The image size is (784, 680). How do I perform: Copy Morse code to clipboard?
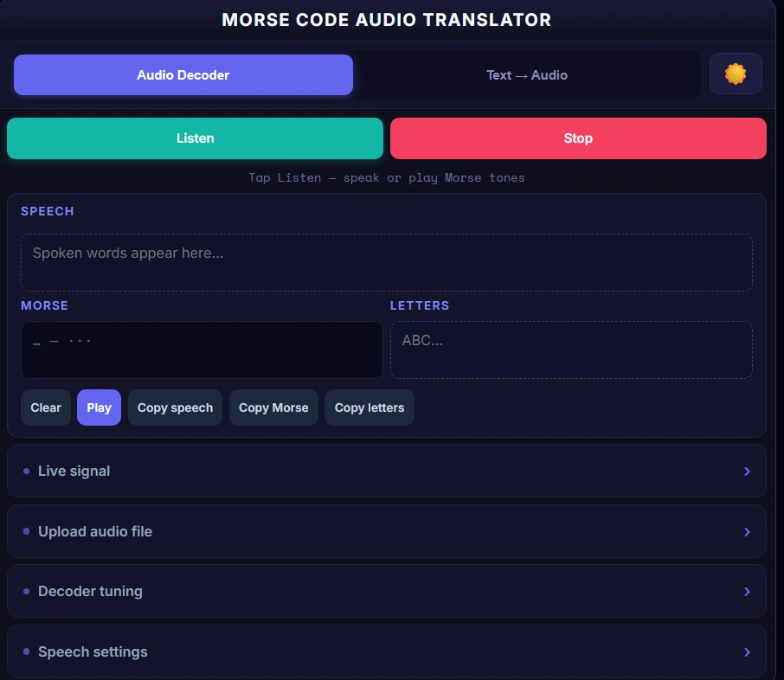click(x=273, y=407)
